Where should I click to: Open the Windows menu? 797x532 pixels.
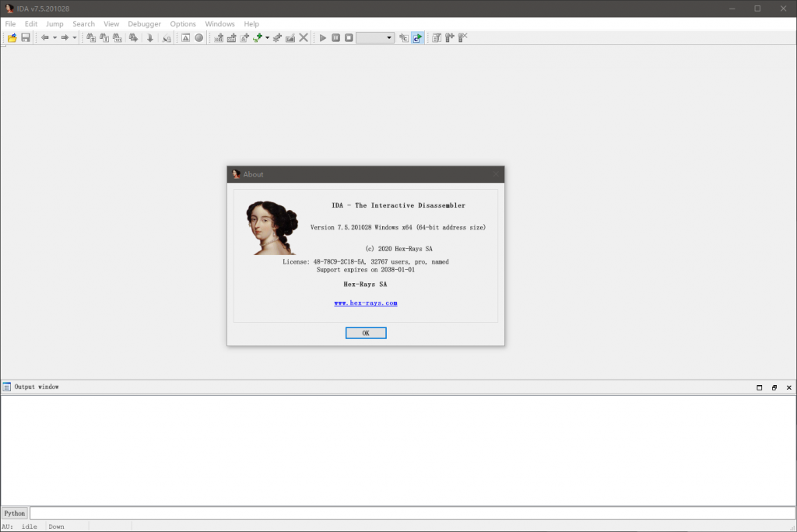coord(219,24)
